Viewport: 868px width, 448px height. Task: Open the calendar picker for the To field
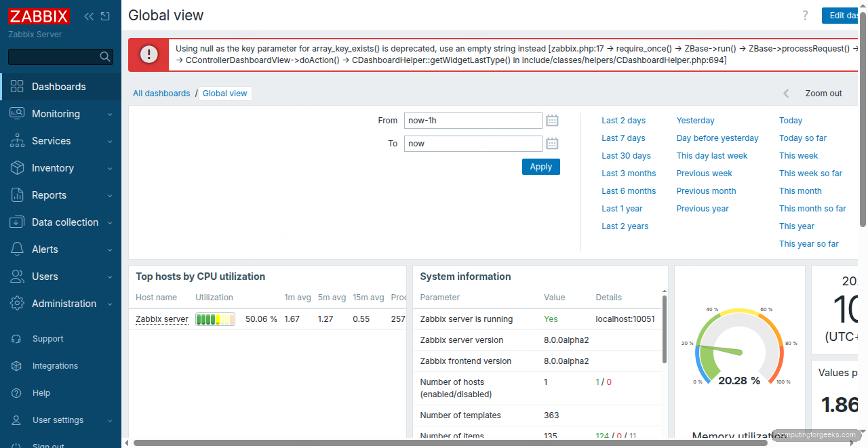(551, 143)
